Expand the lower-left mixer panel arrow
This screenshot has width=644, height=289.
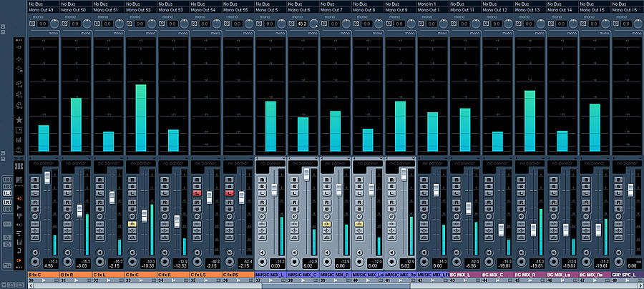pyautogui.click(x=4, y=285)
